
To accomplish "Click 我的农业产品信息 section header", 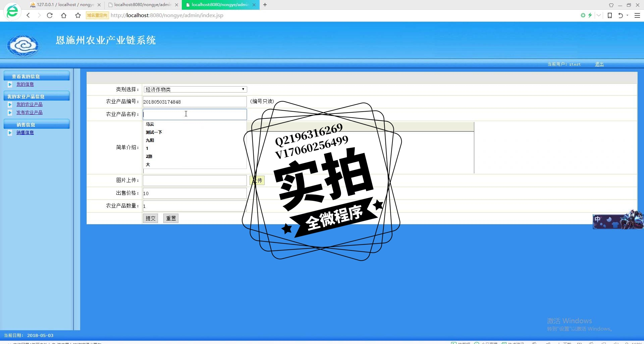I will coord(37,96).
